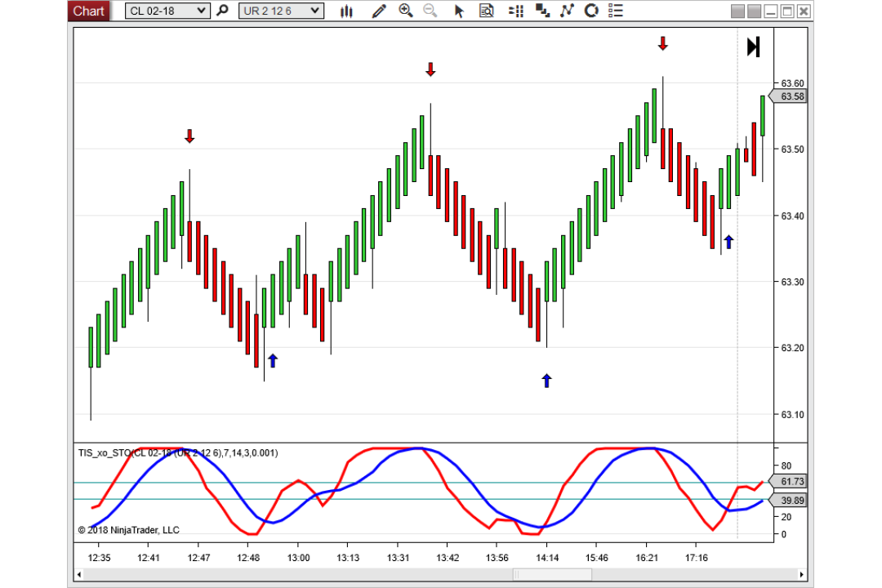Click the 14:14 time axis label
This screenshot has height=588, width=882.
pyautogui.click(x=547, y=558)
